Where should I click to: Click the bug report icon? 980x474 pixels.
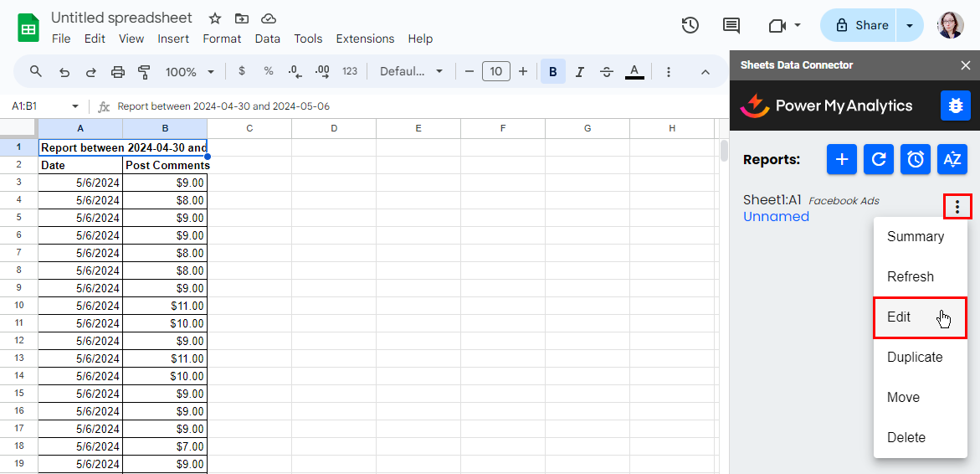pos(955,106)
